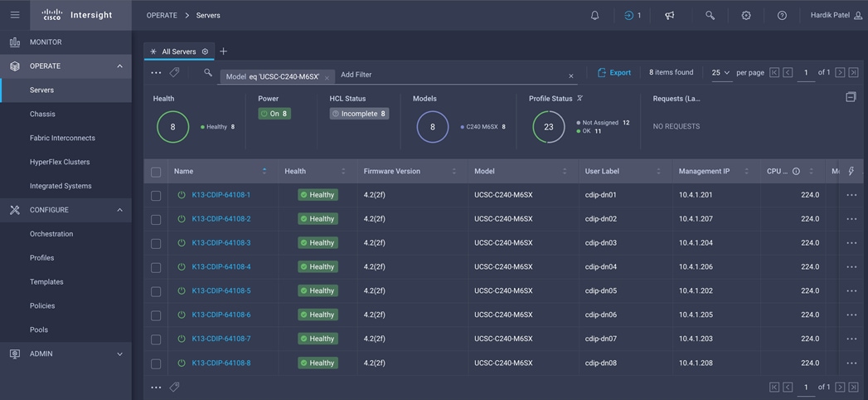
Task: Click the Profile Status filter-off icon
Action: coord(579,98)
